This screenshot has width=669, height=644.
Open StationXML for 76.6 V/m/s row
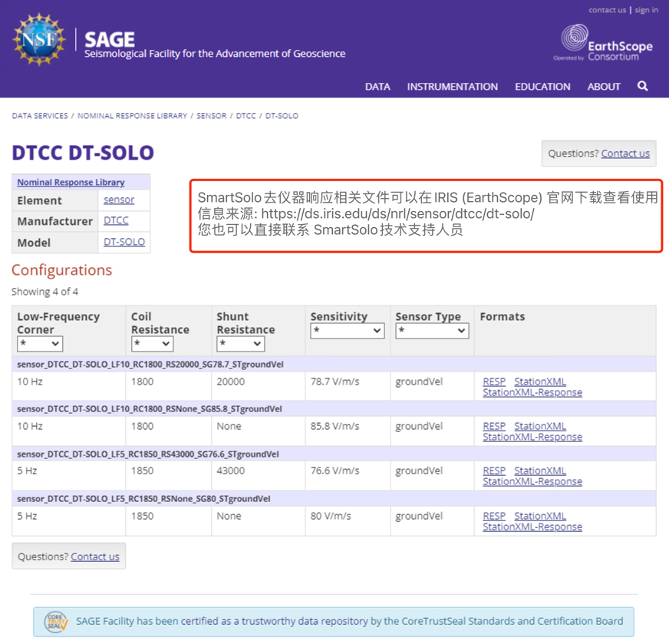tap(540, 471)
